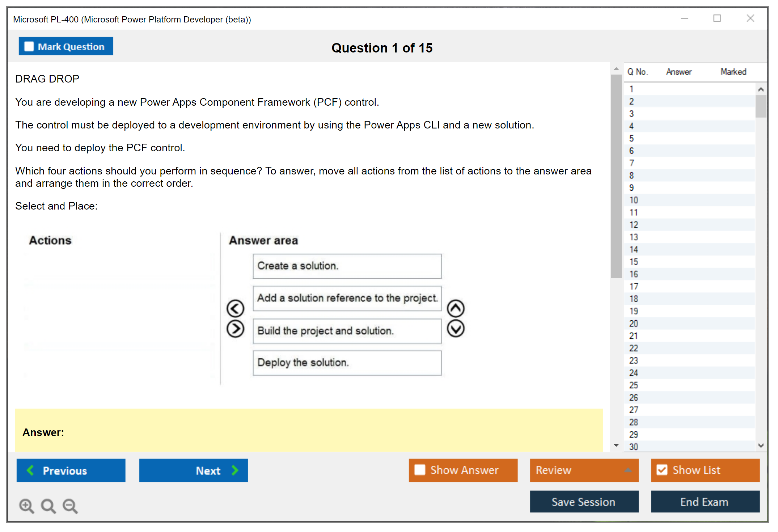778x532 pixels.
Task: Select the 'Deploy the solution.' answer item
Action: tap(347, 363)
